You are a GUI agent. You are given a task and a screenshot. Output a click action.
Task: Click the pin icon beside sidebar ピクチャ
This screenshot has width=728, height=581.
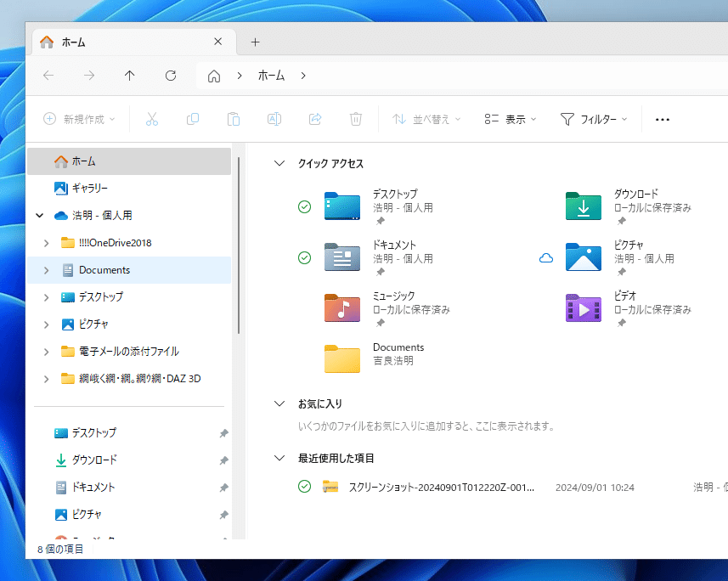click(x=223, y=515)
